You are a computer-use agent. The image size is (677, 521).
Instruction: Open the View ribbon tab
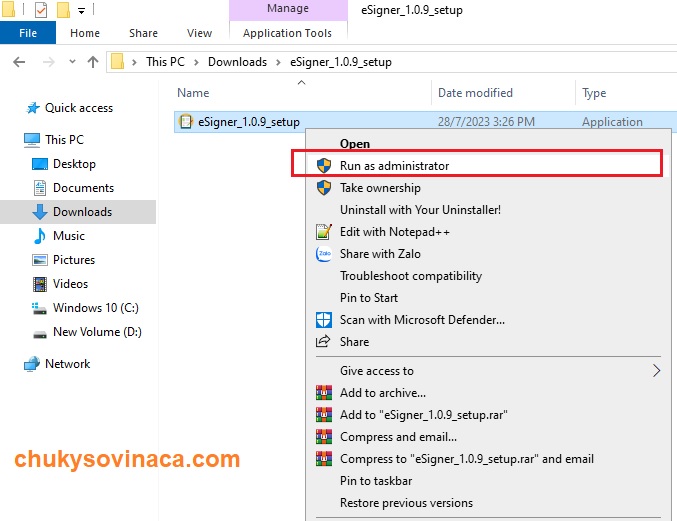tap(199, 33)
